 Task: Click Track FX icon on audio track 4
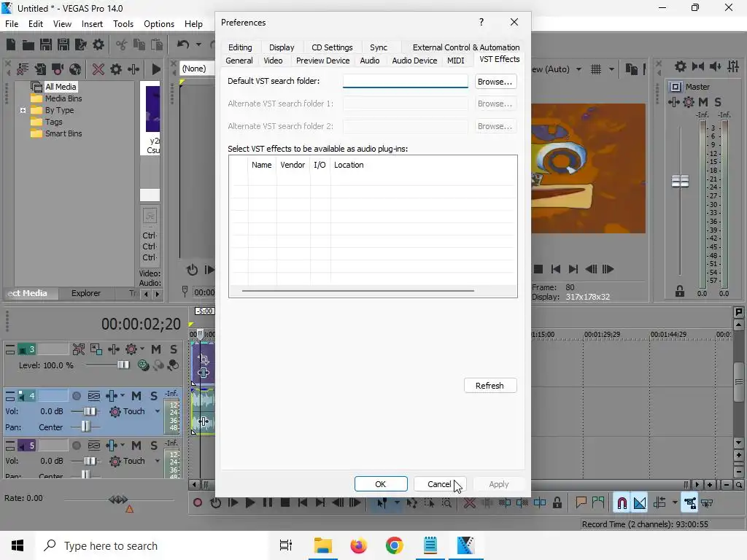coord(112,396)
